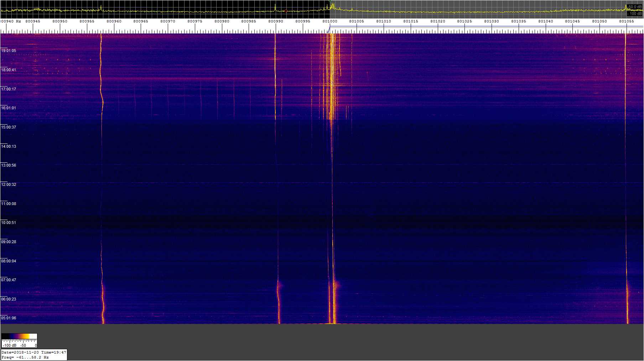The width and height of the screenshot is (644, 361).
Task: Click the 801025 frequency axis label
Action: pos(464,21)
